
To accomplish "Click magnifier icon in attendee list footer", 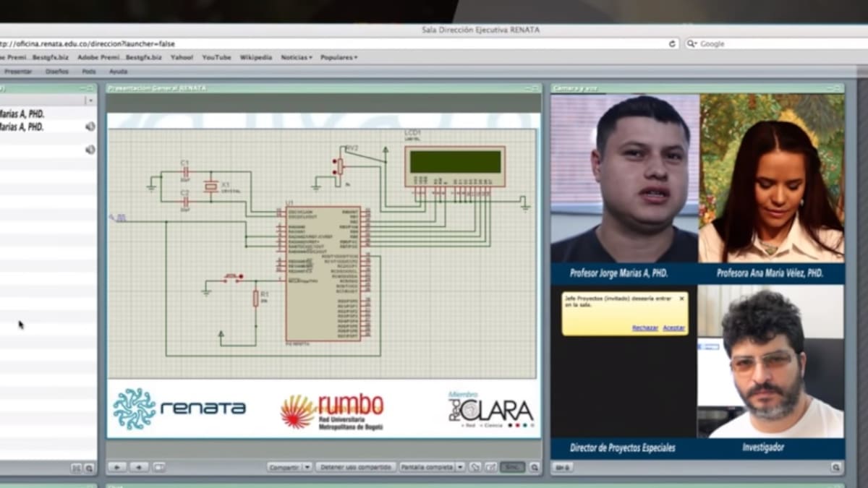I will point(89,468).
